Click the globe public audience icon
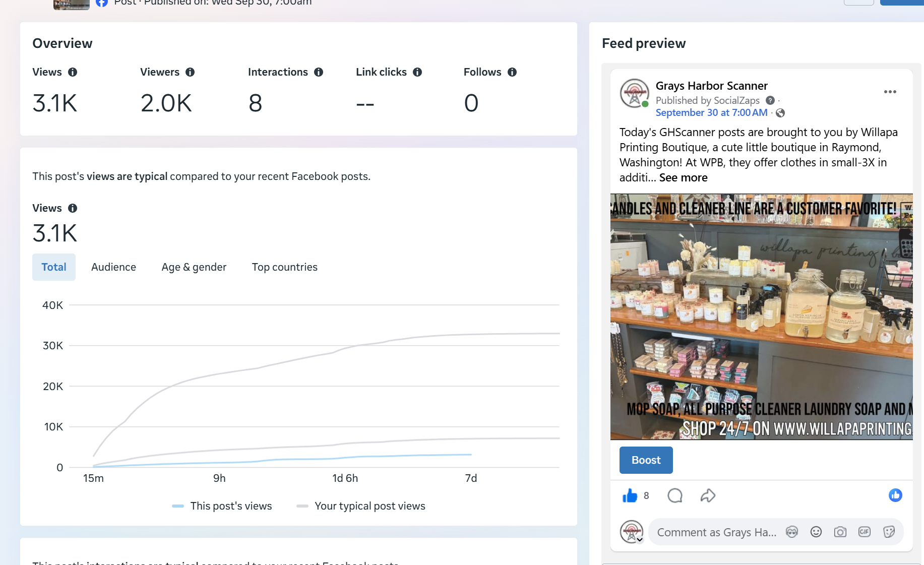924x565 pixels. point(780,113)
